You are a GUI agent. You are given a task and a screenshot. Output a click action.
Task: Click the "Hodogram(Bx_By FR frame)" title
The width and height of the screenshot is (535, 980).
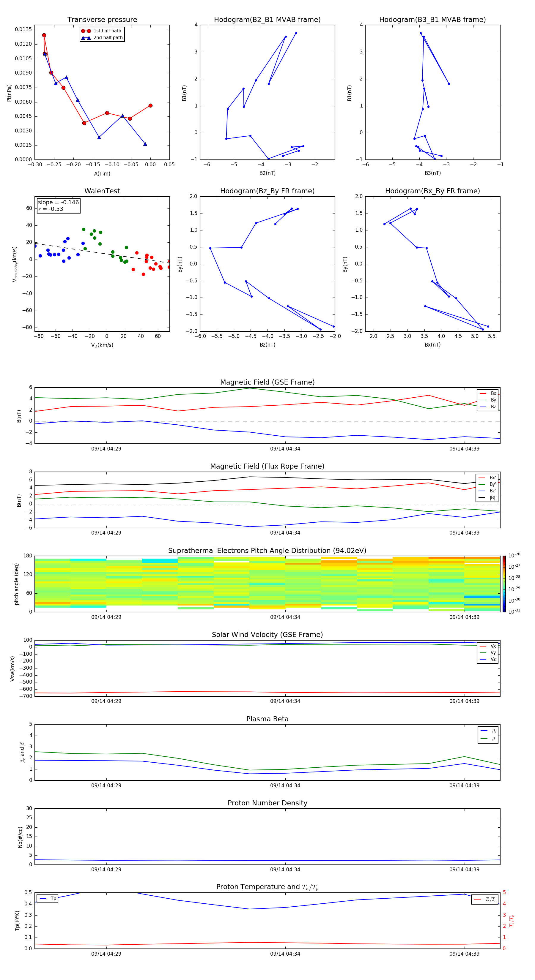(x=432, y=191)
